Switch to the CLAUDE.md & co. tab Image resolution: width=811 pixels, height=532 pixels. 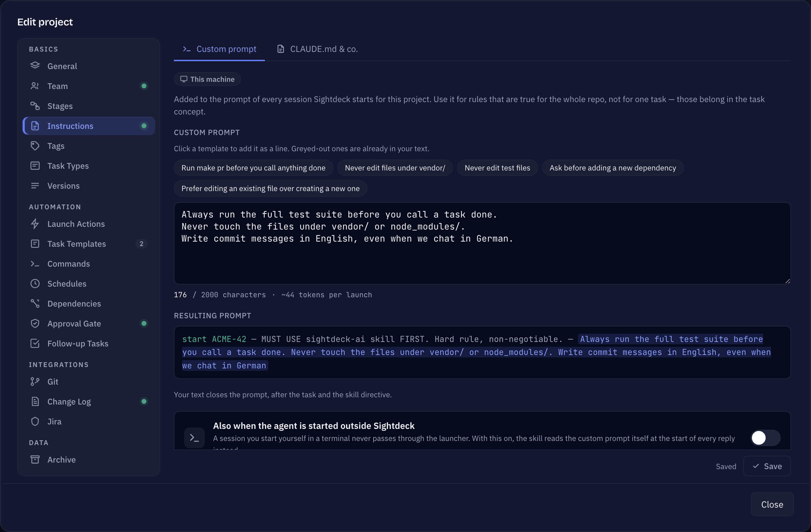coord(318,49)
